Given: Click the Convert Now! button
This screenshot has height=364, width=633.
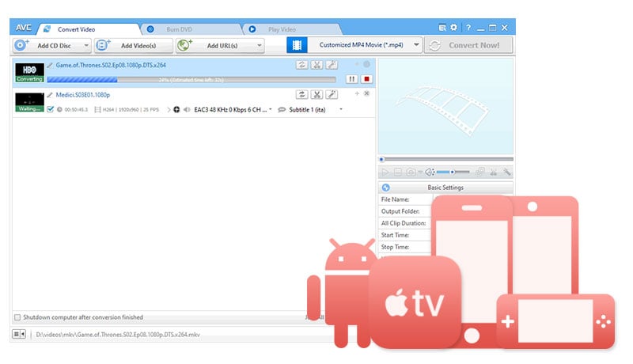Looking at the screenshot, I should tap(468, 45).
